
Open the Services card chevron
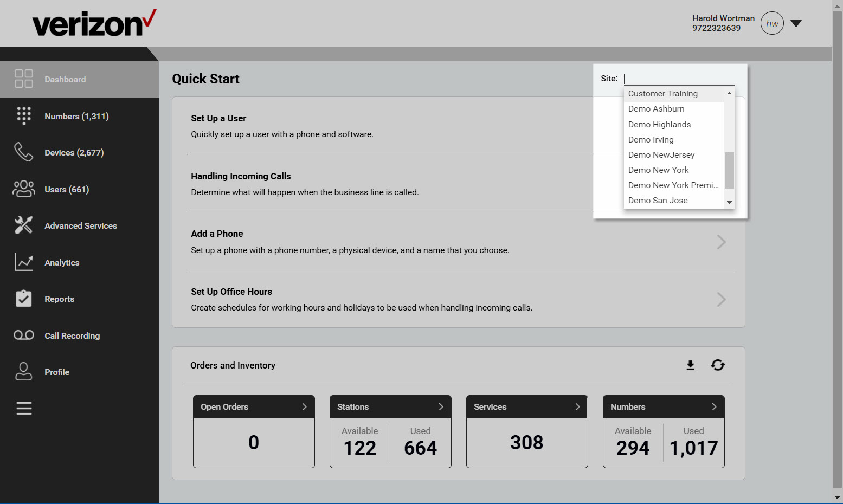(577, 406)
